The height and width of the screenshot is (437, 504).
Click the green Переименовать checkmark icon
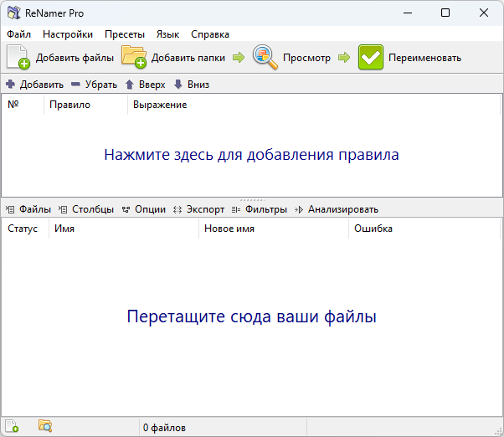371,57
